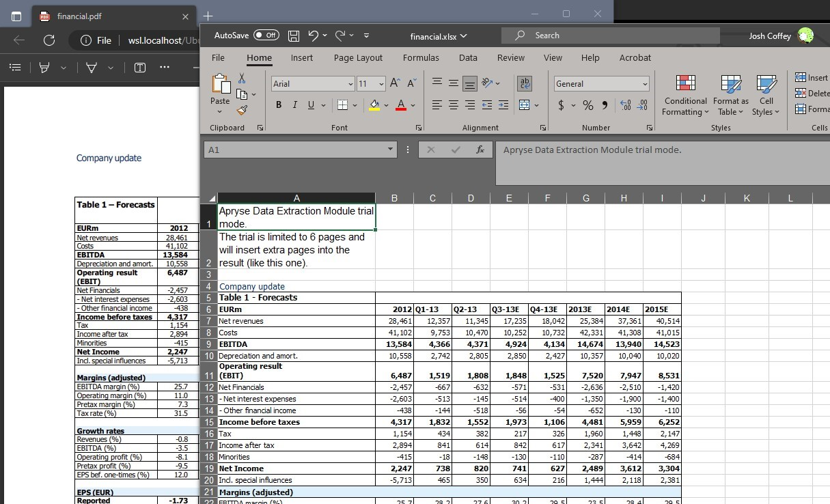Click the Undo button
This screenshot has width=830, height=504.
[314, 36]
